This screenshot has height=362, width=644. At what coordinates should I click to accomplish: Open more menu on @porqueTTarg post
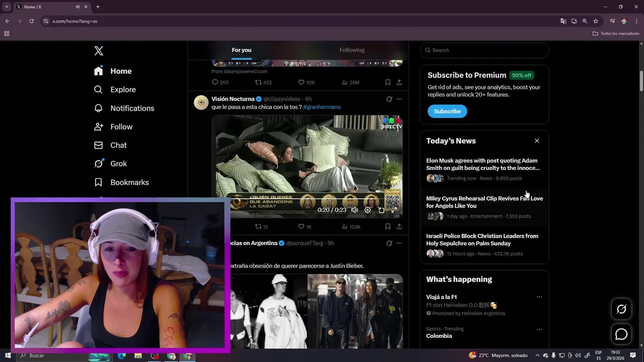[399, 243]
